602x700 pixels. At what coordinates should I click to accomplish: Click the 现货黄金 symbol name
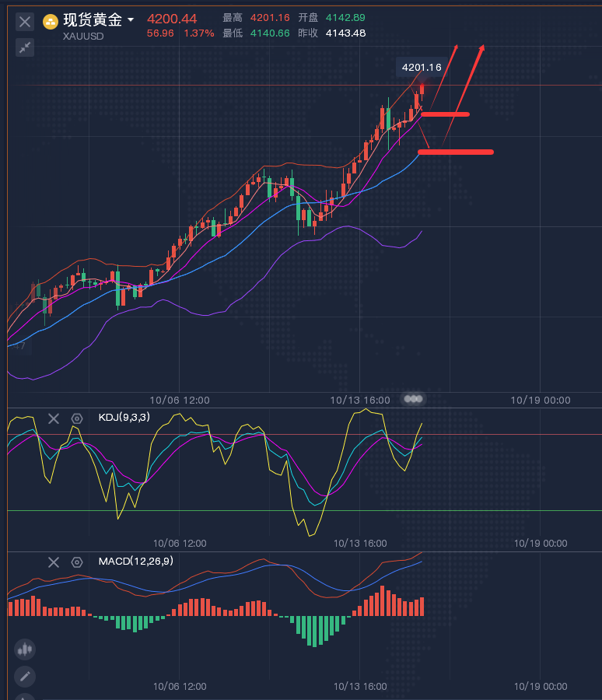click(x=93, y=20)
